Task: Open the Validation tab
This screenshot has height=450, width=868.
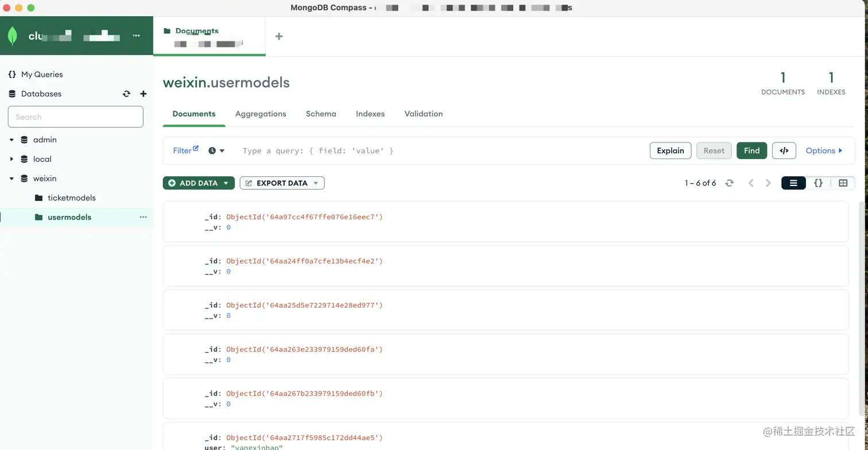Action: coord(424,114)
